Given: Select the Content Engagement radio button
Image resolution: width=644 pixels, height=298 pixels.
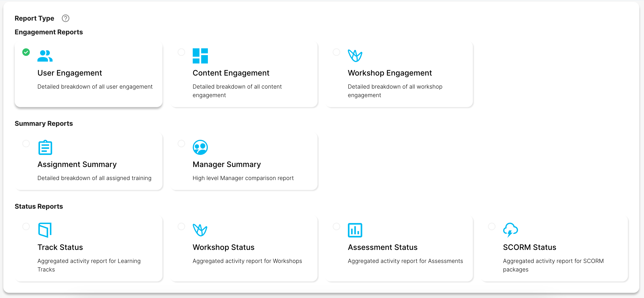Looking at the screenshot, I should (181, 52).
